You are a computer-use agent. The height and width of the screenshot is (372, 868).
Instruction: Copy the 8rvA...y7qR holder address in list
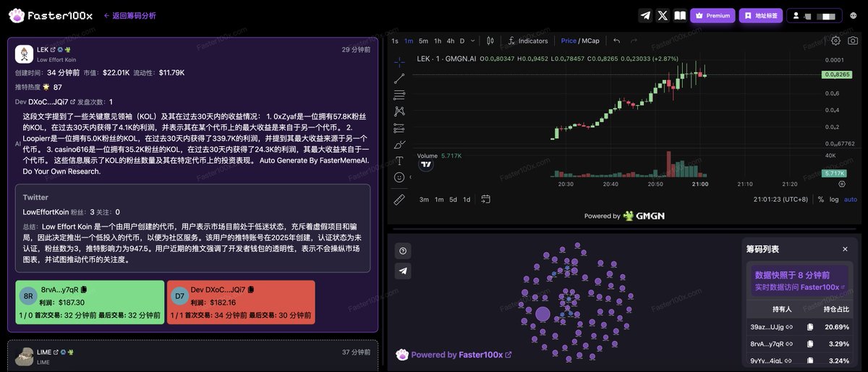point(810,344)
